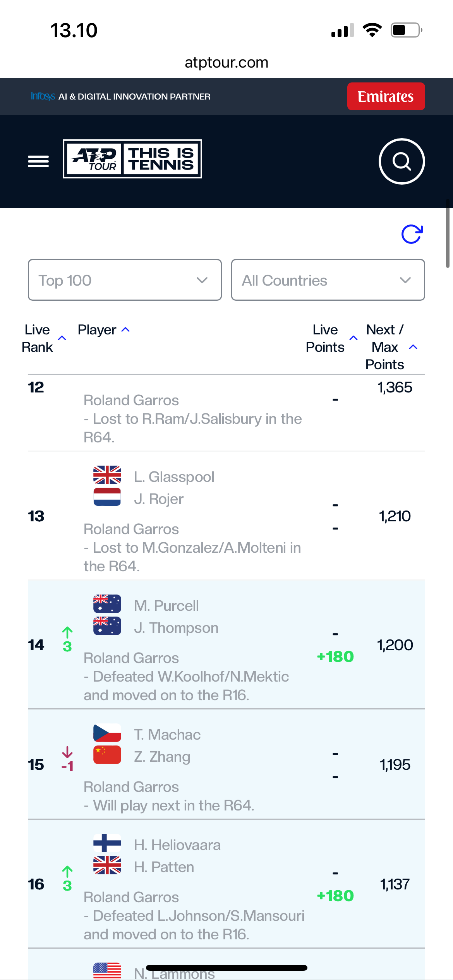Viewport: 453px width, 980px height.
Task: Click the page scrollbar thumb
Action: click(448, 234)
